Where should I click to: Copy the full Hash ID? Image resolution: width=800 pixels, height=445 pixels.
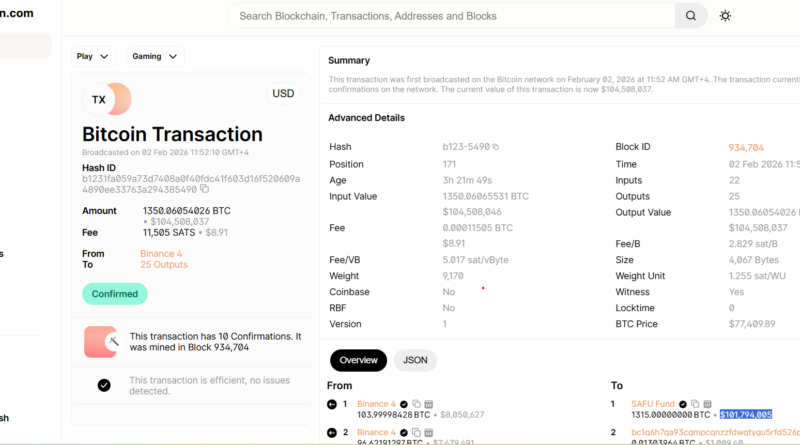tap(205, 189)
